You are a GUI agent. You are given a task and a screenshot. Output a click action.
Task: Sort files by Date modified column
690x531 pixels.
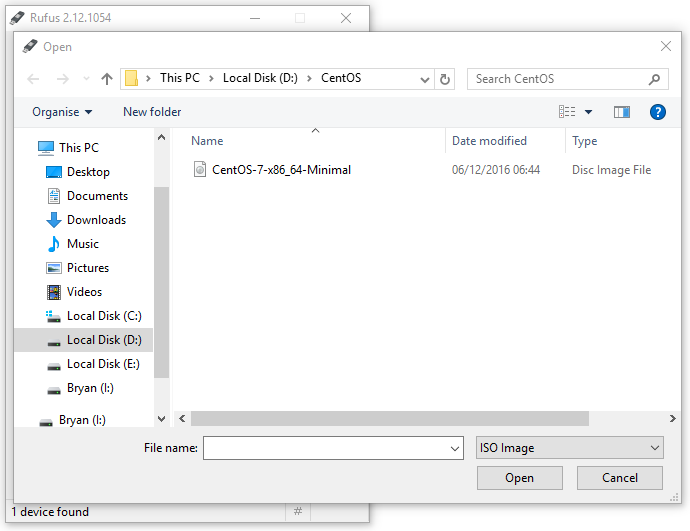[x=489, y=141]
